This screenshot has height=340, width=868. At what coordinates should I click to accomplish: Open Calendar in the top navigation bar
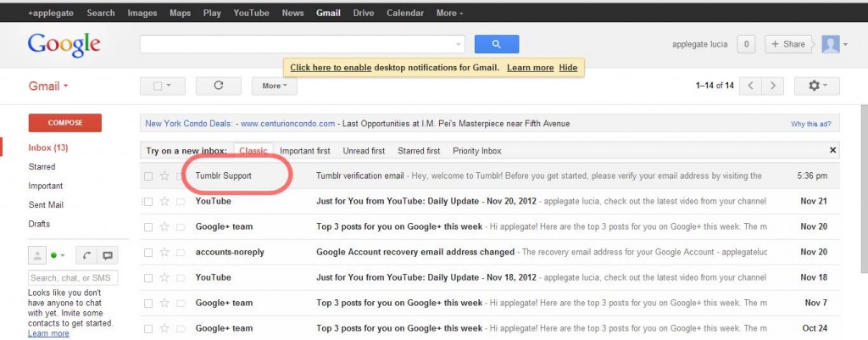[404, 13]
